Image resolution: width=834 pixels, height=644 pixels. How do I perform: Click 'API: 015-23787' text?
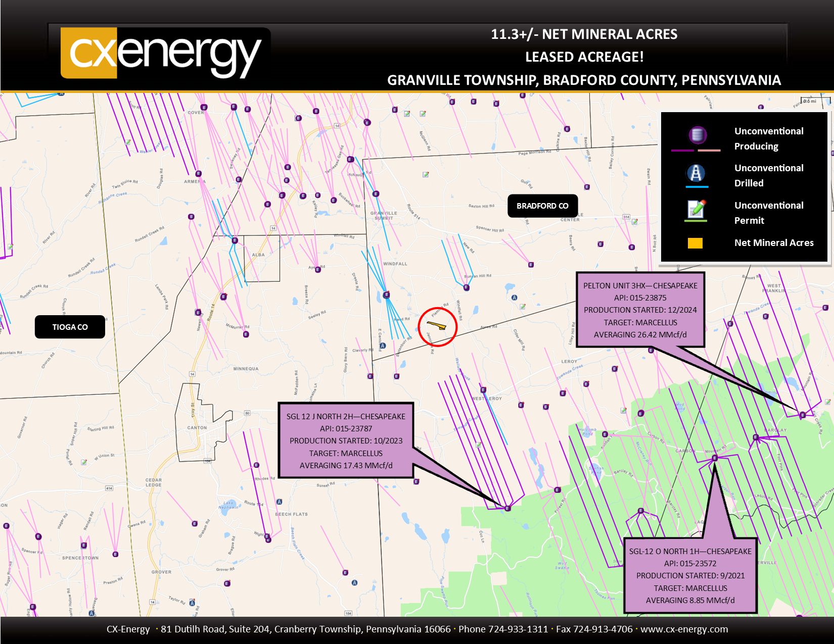(x=346, y=428)
